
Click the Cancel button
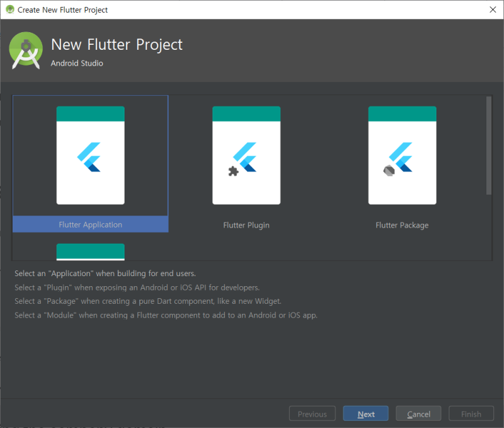click(x=418, y=414)
